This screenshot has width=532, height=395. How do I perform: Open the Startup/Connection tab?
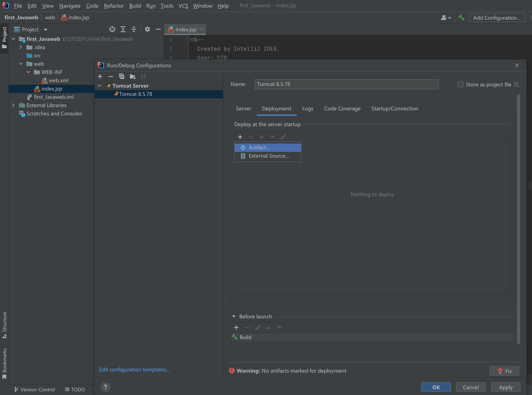click(394, 109)
